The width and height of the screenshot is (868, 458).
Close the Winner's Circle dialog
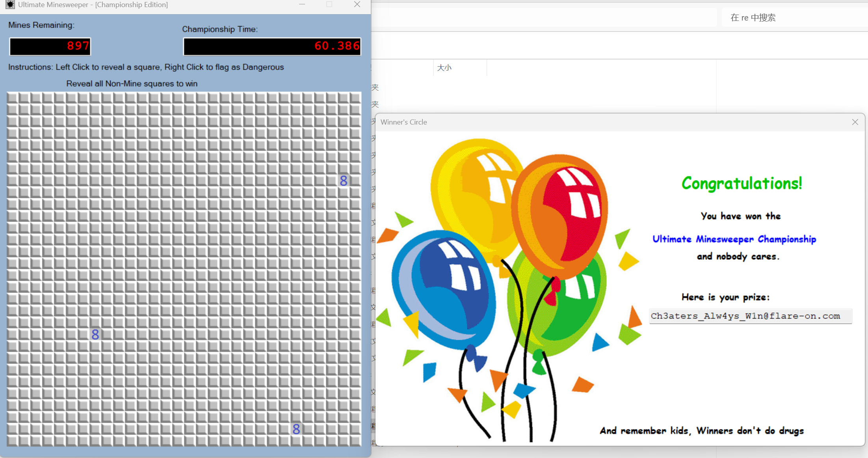[x=855, y=122]
